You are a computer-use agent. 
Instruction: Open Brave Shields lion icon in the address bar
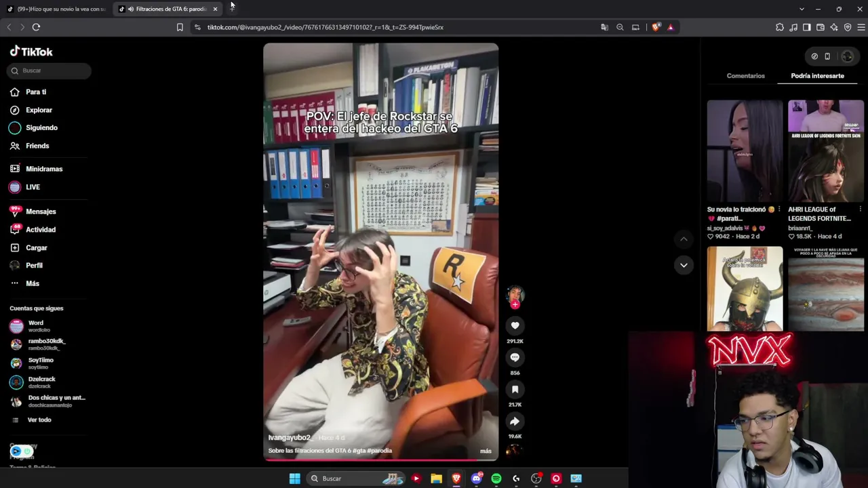click(x=656, y=27)
